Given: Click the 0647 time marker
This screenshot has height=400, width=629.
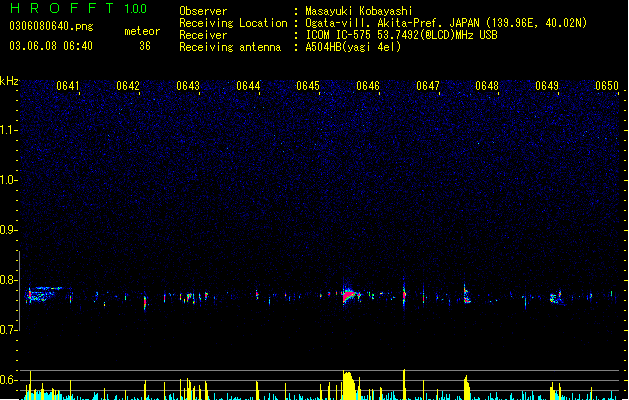Looking at the screenshot, I should coord(428,86).
